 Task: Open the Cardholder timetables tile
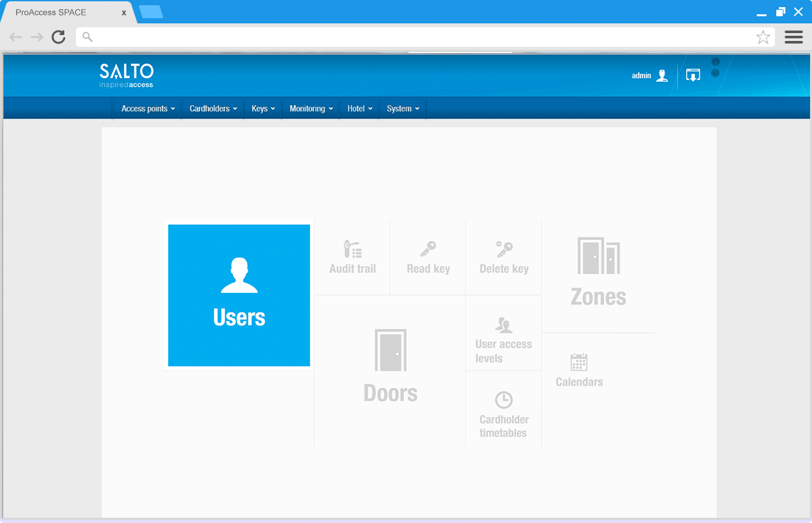(x=503, y=415)
